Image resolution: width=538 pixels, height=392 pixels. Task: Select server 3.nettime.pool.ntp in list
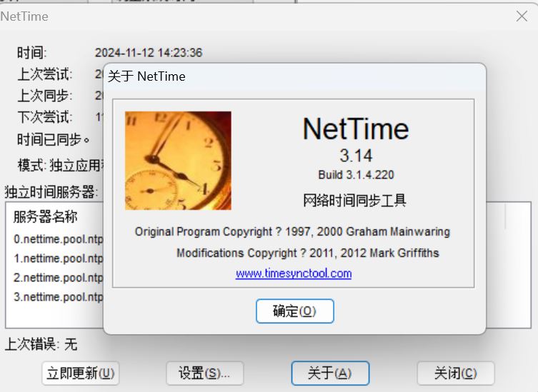click(x=59, y=296)
